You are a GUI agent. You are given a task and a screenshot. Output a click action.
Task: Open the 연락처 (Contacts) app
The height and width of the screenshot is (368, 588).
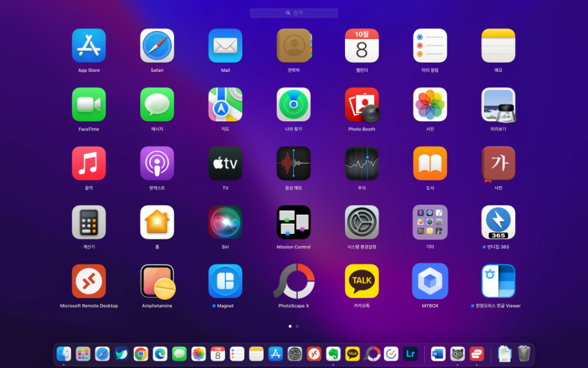point(293,46)
